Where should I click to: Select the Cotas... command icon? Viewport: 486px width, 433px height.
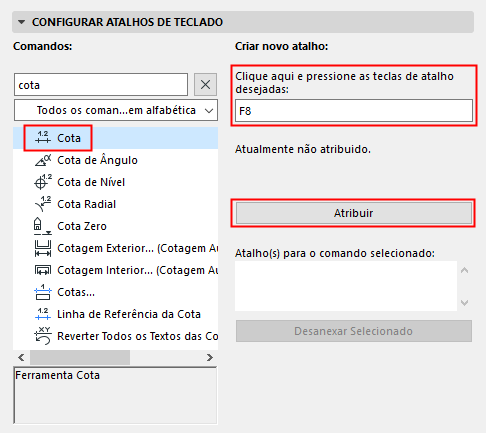pos(43,292)
